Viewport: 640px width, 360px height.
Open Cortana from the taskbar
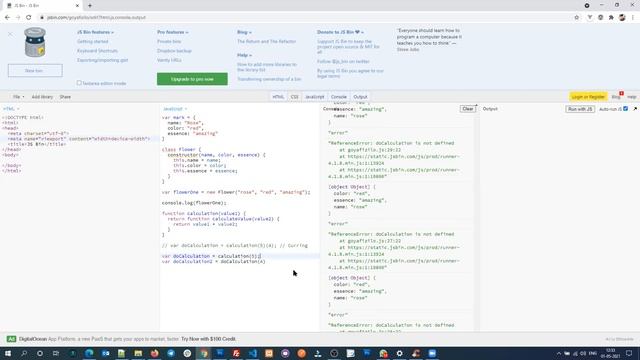point(40,353)
